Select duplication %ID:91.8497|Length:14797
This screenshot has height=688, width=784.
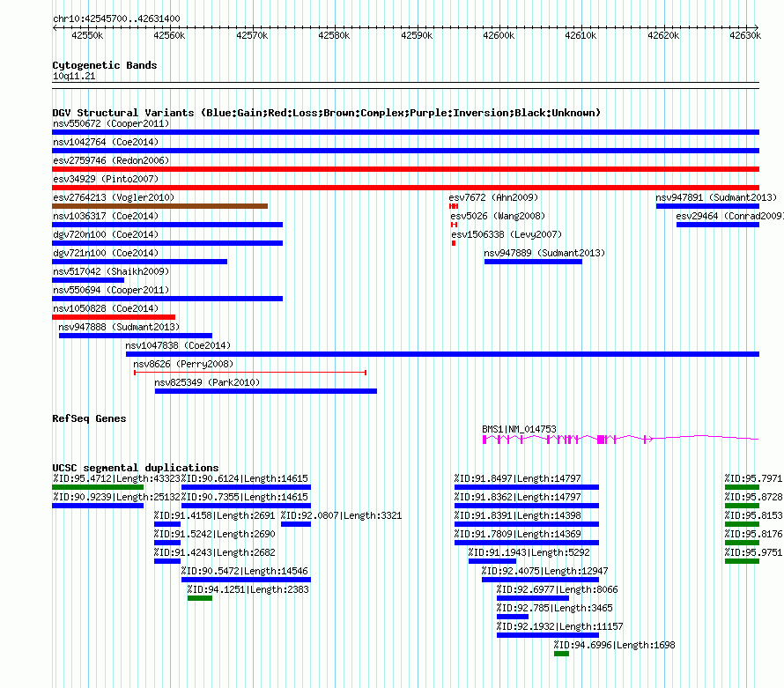[517, 478]
